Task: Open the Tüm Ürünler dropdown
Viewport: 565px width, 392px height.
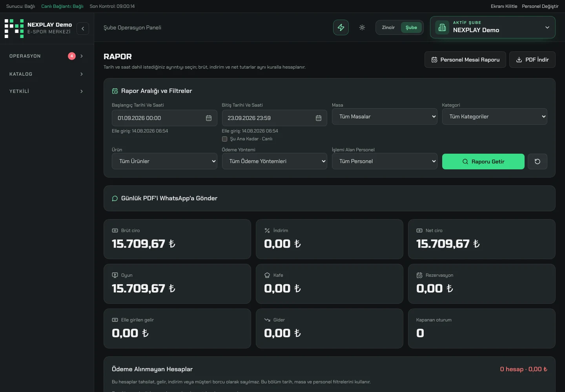Action: tap(164, 161)
